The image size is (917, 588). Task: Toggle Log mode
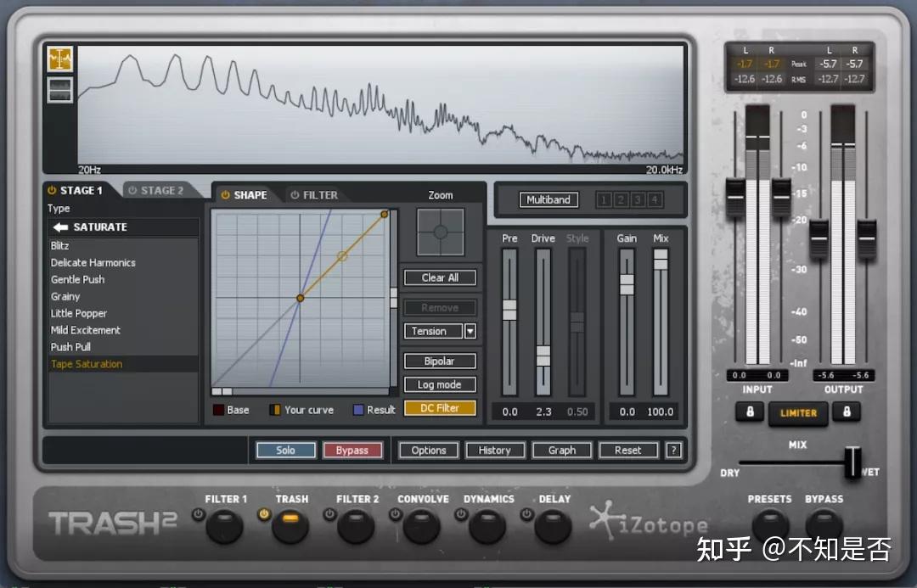(x=440, y=384)
